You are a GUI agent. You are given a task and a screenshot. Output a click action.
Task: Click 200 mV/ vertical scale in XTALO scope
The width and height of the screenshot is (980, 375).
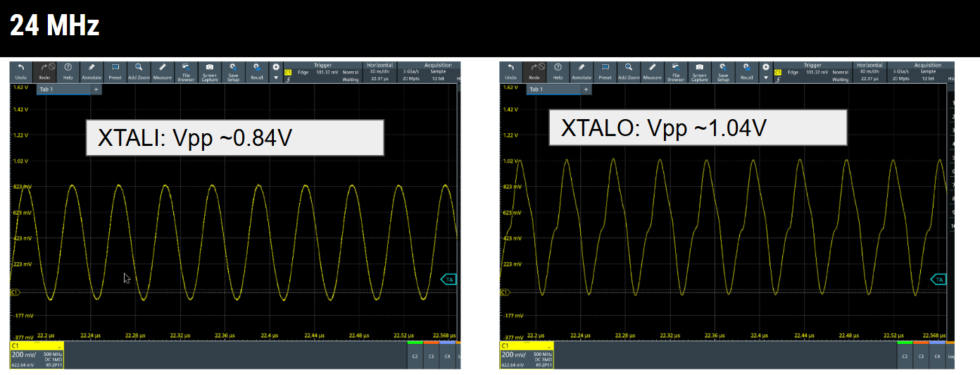click(515, 355)
